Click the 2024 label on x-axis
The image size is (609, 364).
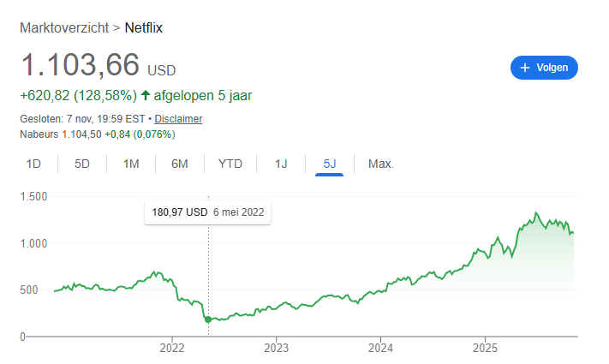[380, 348]
